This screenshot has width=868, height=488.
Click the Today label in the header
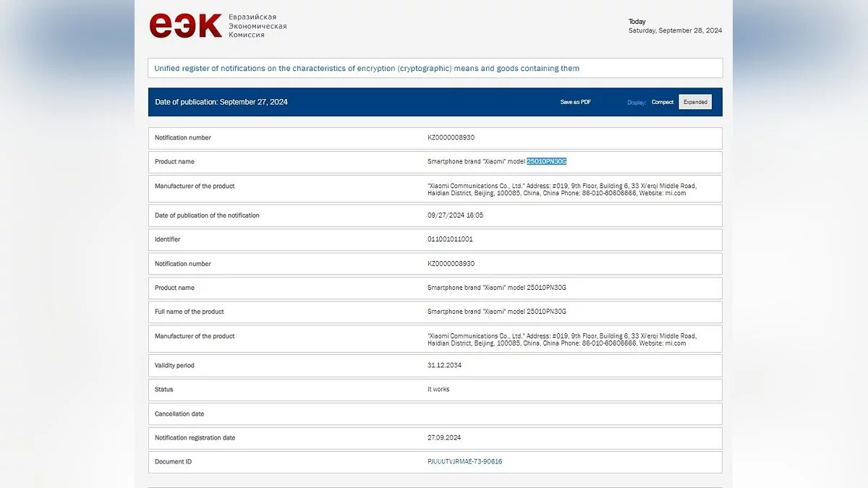pos(637,22)
